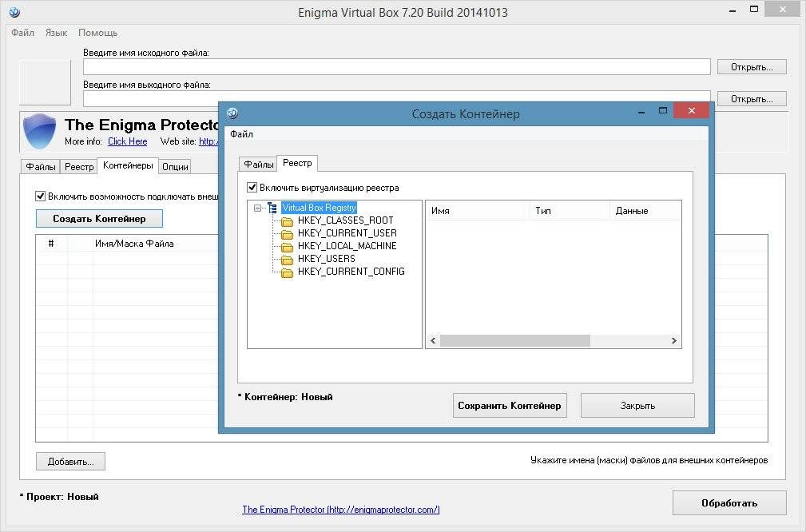Minimize the Создать Контейнер dialog
Screen dimensions: 806x532
click(x=641, y=112)
